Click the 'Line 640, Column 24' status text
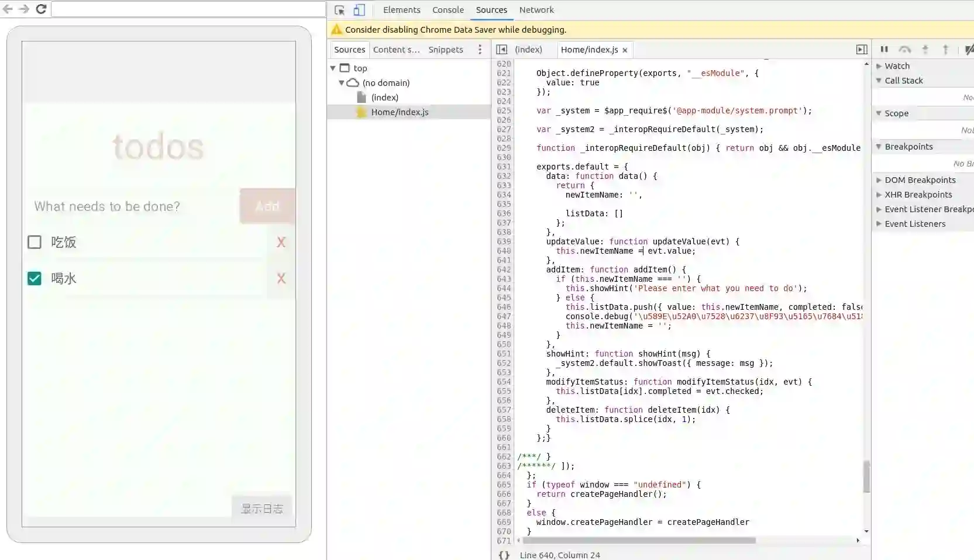Viewport: 974px width, 560px height. pos(560,555)
